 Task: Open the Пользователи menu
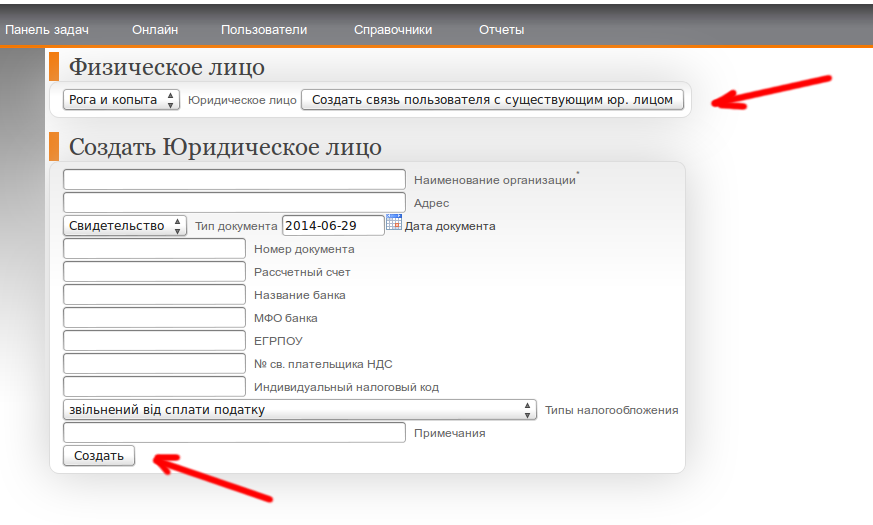[x=264, y=30]
